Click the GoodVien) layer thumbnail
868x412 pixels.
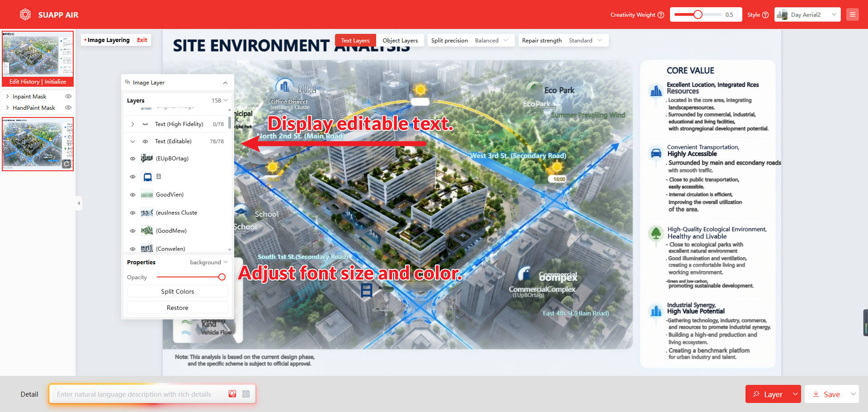click(147, 195)
